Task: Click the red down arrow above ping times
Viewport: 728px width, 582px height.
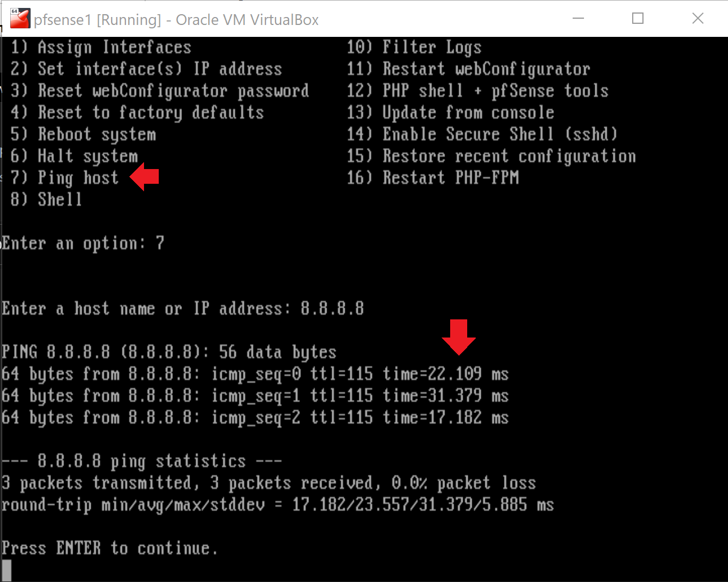Action: 459,336
